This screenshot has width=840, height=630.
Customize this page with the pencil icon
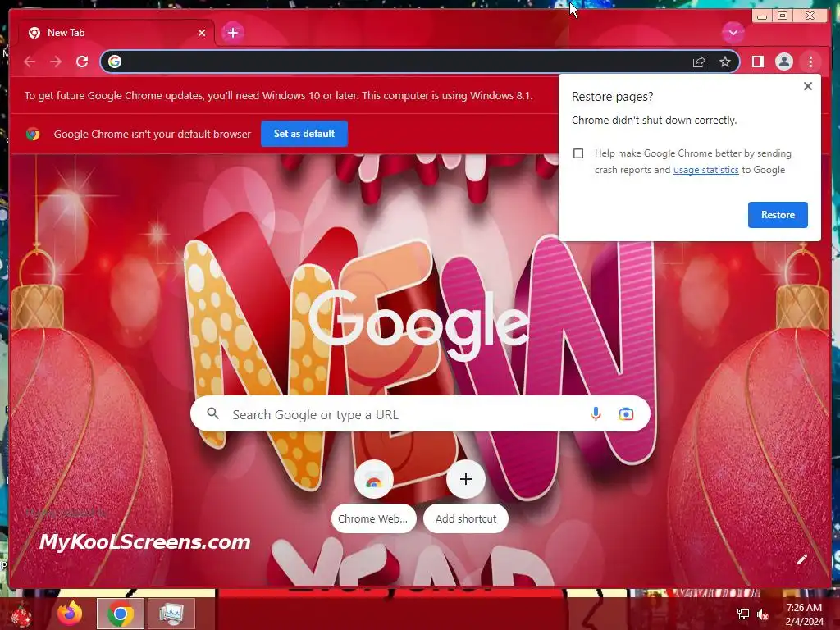tap(802, 559)
